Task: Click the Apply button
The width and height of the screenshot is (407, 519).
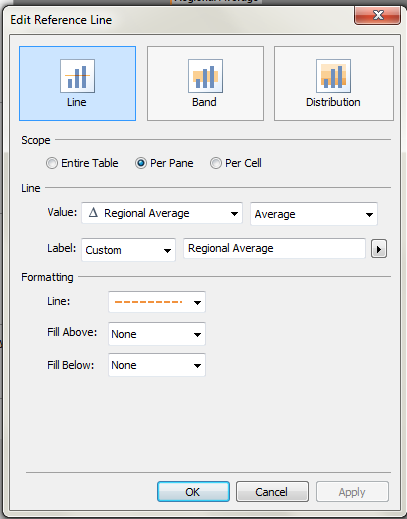Action: pos(352,492)
